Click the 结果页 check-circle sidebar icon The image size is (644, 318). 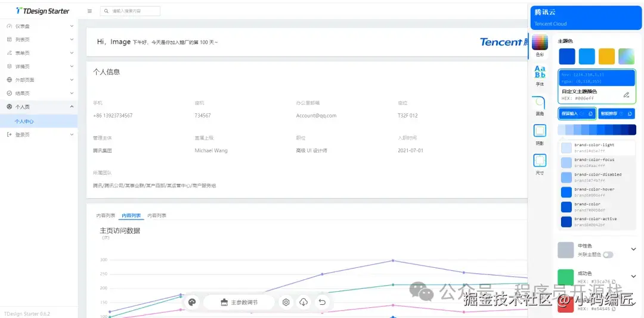click(x=10, y=93)
